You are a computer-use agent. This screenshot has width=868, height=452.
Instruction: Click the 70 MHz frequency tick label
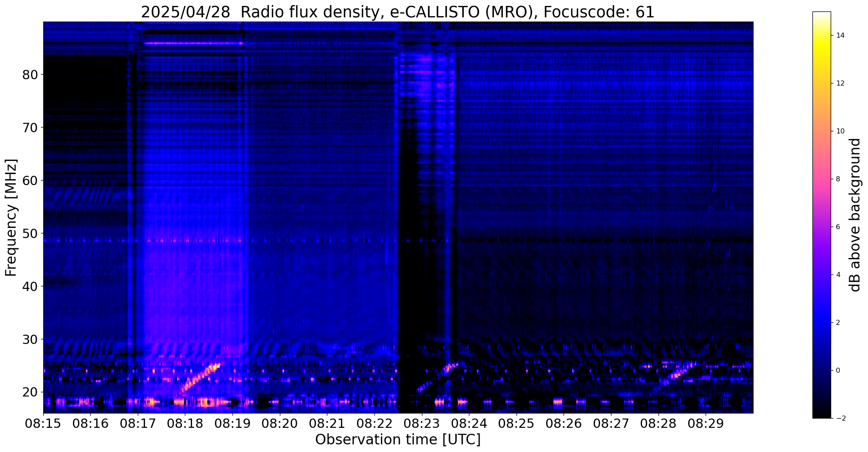[x=30, y=128]
